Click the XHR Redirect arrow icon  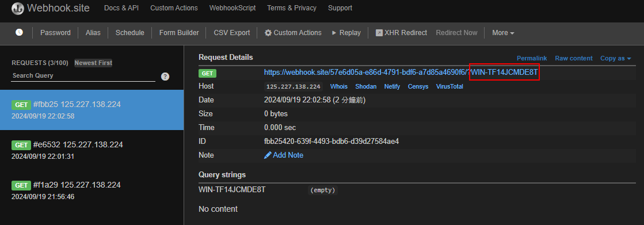click(x=379, y=33)
